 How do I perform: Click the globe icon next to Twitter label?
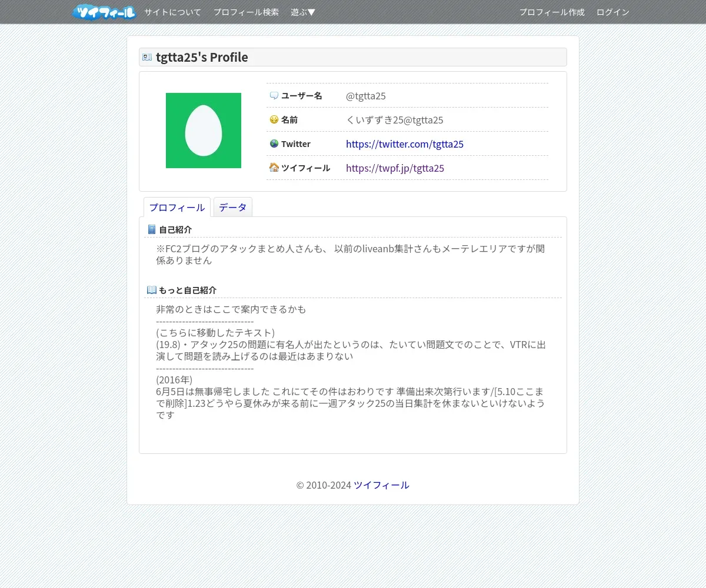274,144
